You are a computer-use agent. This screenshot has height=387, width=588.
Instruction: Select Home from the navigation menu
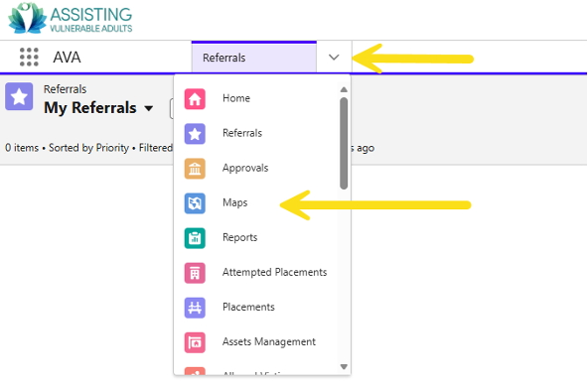235,98
